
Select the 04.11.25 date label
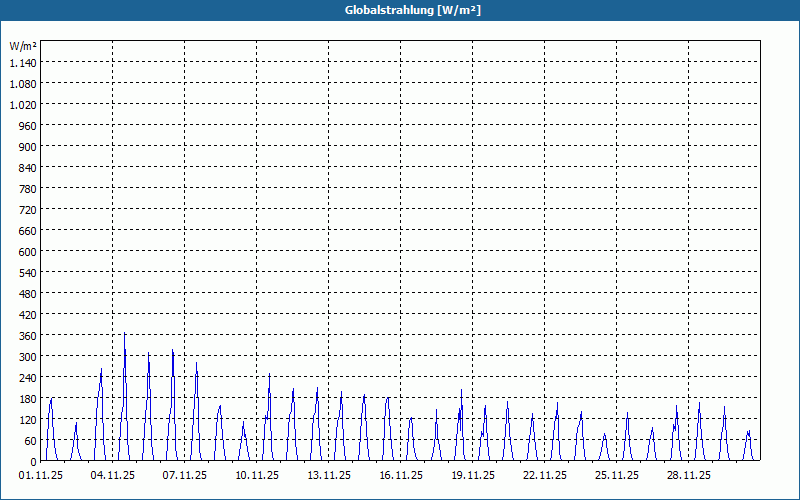[x=113, y=476]
